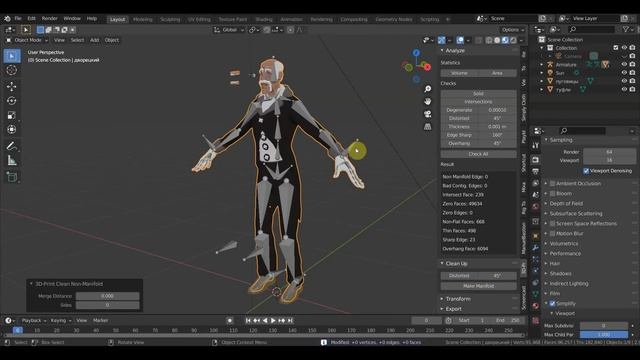
Task: Hide the Sun object eye icon
Action: point(624,73)
